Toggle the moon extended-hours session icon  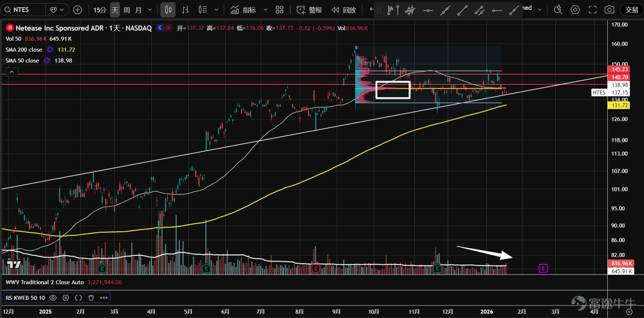tap(160, 28)
